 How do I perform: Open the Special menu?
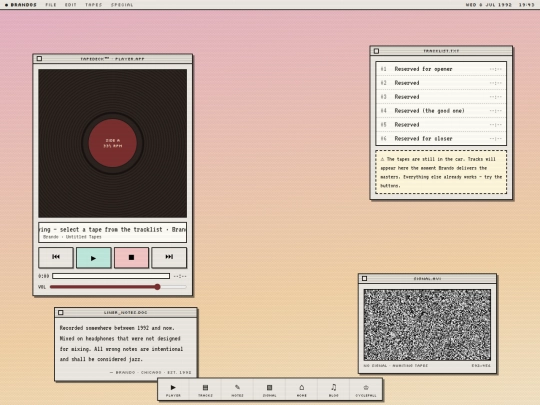(x=122, y=5)
